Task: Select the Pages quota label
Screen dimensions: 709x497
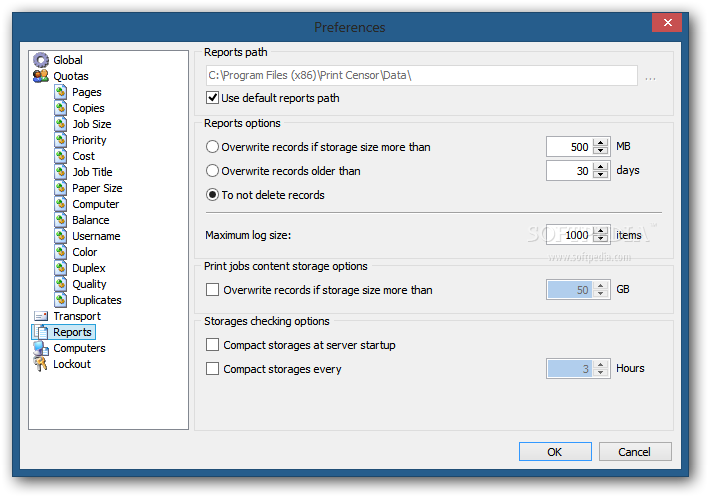Action: coord(87,92)
